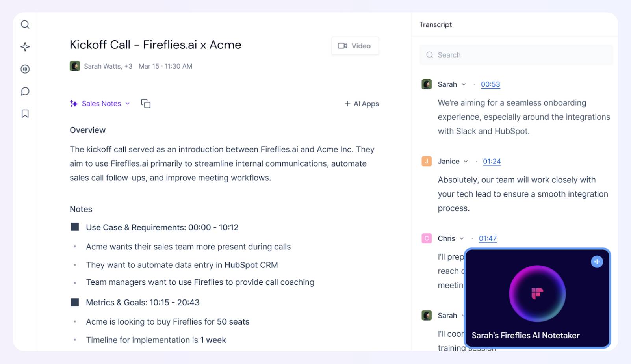Click Sarah Watts avatar under the title
Image resolution: width=631 pixels, height=364 pixels.
[x=75, y=66]
